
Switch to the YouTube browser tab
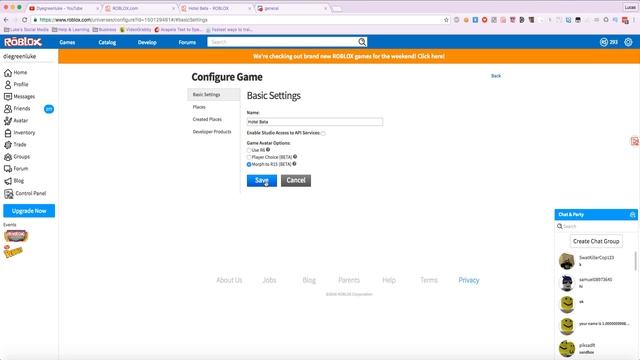coord(63,8)
